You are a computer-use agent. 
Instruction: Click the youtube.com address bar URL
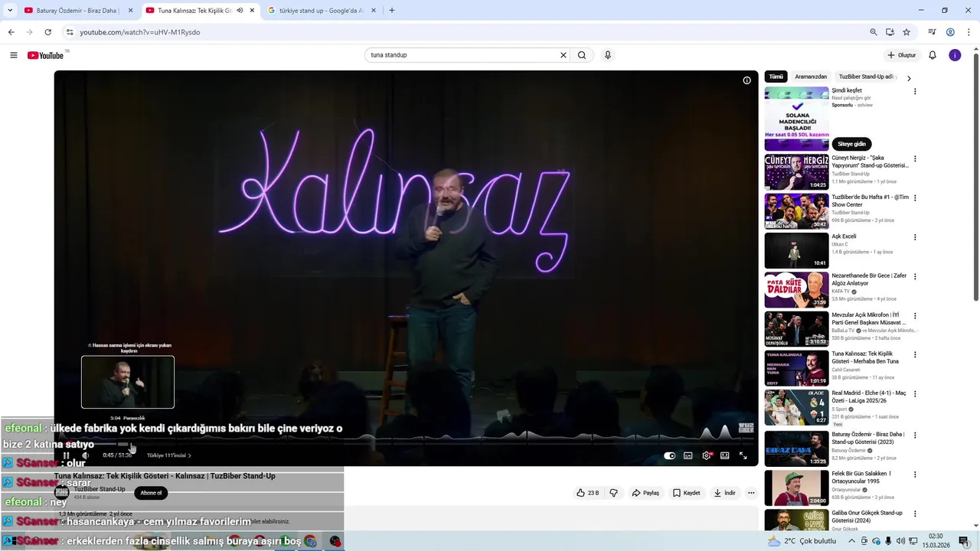(140, 32)
